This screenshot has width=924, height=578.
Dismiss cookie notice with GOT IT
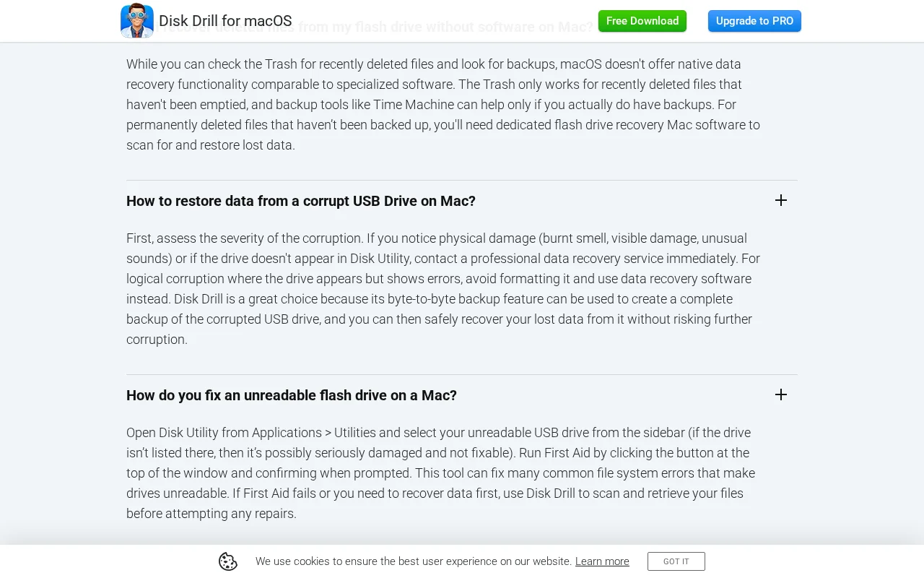(x=676, y=561)
